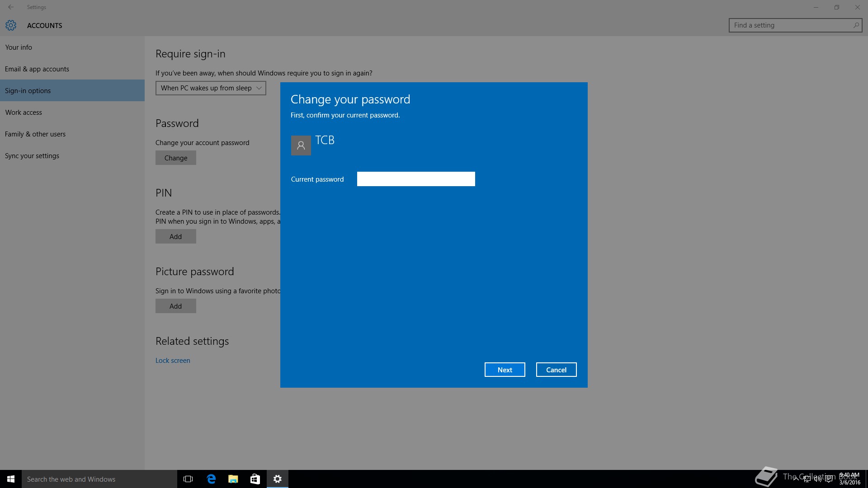Select Sign-in options in sidebar
The image size is (868, 488).
coord(72,90)
